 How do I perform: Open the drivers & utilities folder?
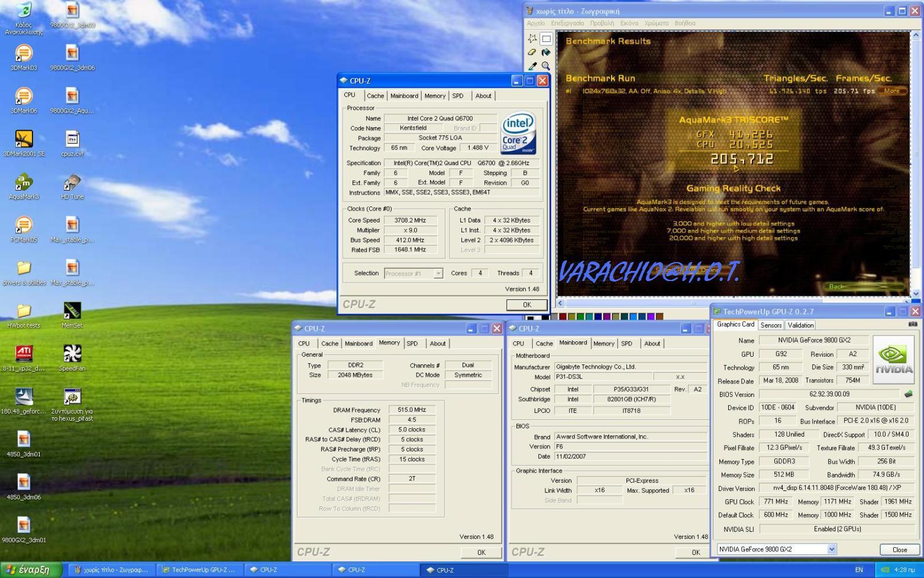click(24, 273)
